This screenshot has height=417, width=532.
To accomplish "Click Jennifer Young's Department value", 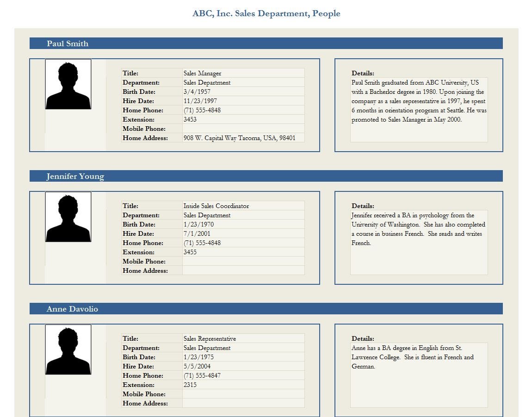I will tap(207, 215).
